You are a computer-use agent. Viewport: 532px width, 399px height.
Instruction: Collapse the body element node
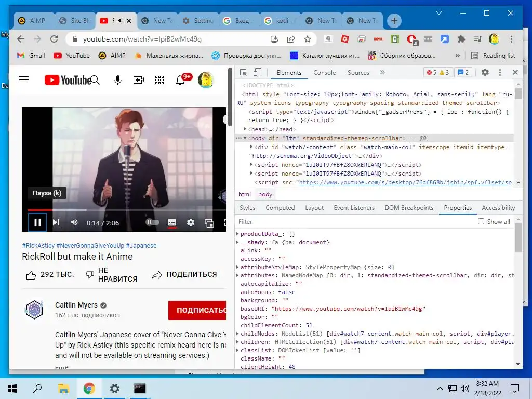coord(245,138)
